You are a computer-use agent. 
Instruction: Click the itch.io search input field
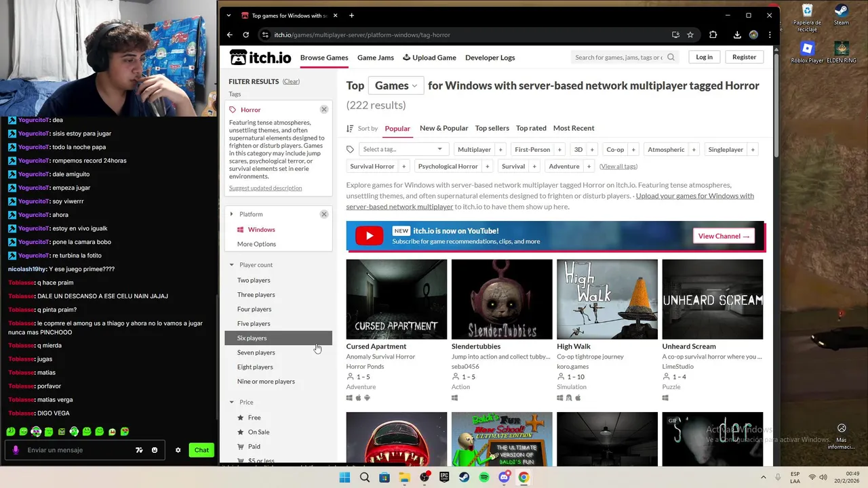[x=618, y=57]
